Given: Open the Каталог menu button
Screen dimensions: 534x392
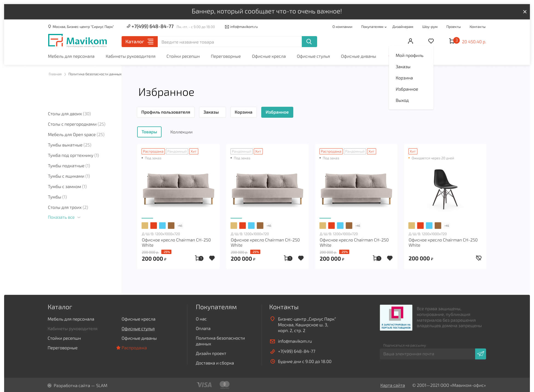Looking at the screenshot, I should pyautogui.click(x=139, y=42).
